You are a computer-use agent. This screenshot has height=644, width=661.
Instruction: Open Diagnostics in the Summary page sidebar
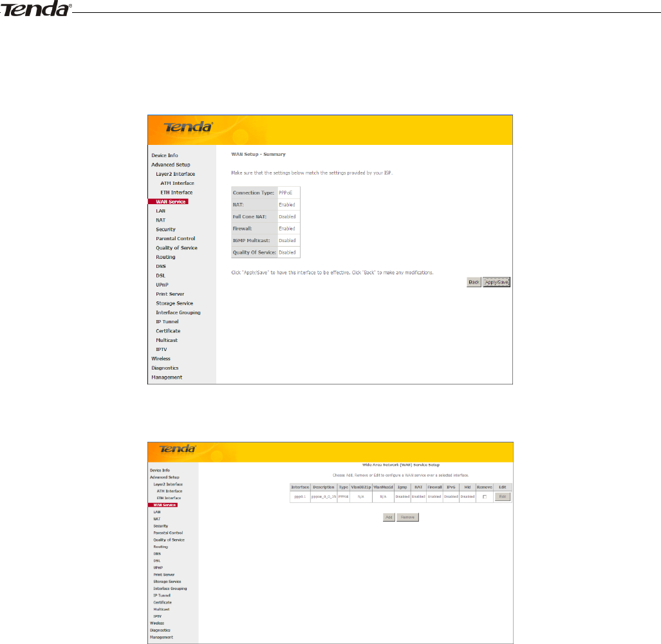click(x=165, y=368)
